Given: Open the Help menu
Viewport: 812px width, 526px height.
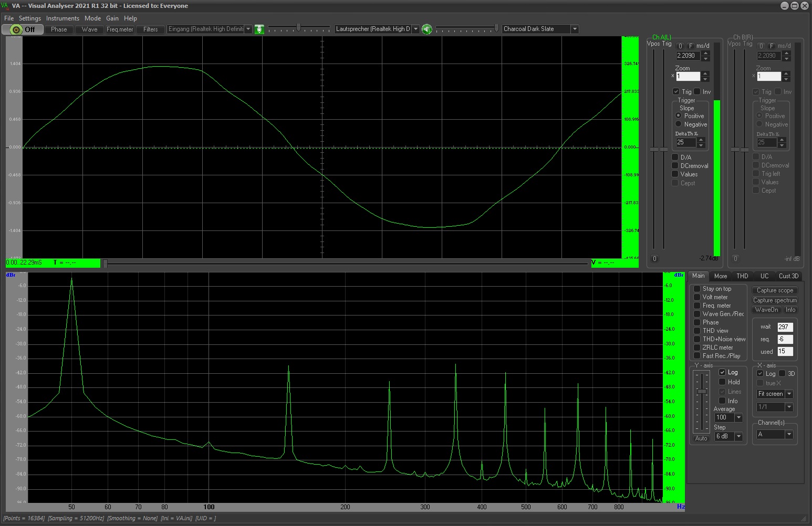Looking at the screenshot, I should coord(130,18).
